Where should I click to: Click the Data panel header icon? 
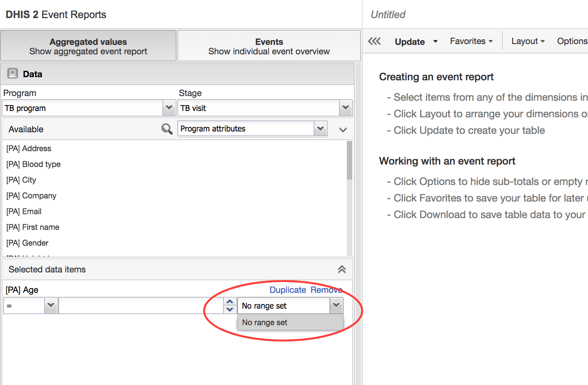[x=13, y=74]
